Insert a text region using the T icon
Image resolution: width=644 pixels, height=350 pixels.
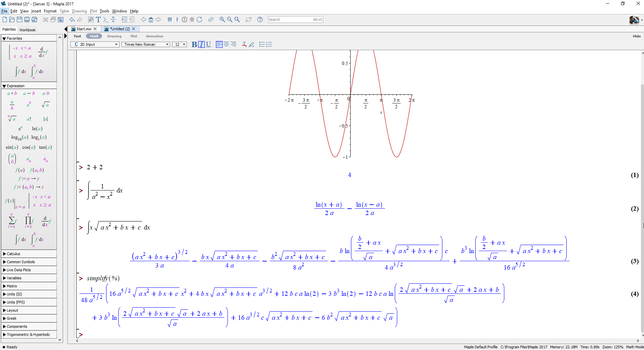pos(98,20)
